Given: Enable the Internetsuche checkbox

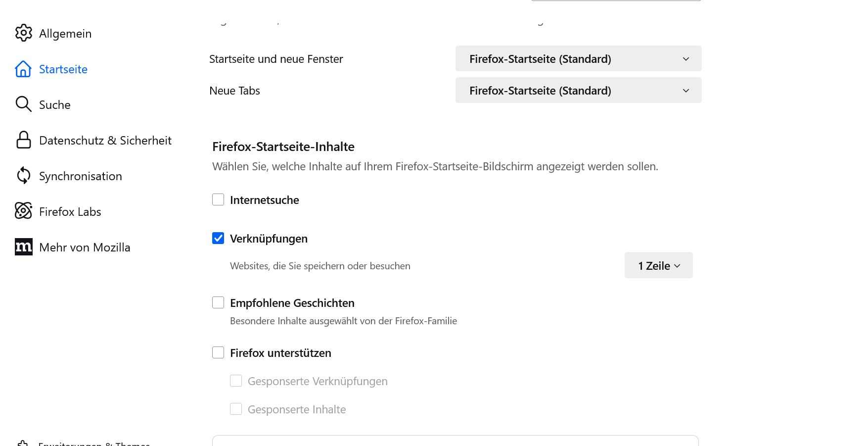Looking at the screenshot, I should [x=218, y=199].
